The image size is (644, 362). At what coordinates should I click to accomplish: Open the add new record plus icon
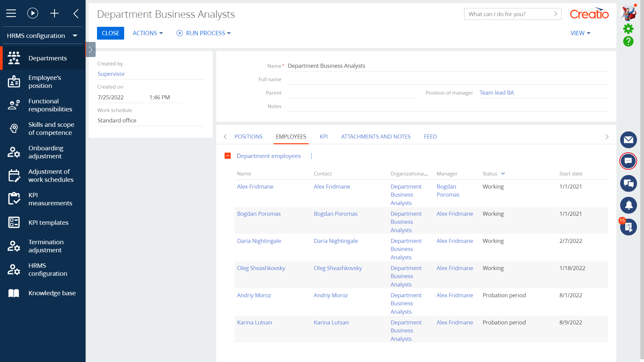point(54,13)
